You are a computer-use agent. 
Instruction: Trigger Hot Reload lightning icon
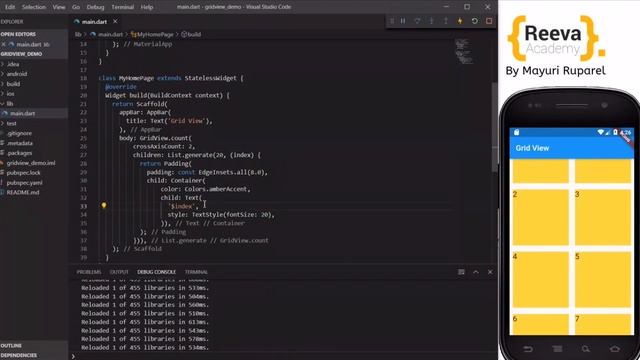coord(460,21)
